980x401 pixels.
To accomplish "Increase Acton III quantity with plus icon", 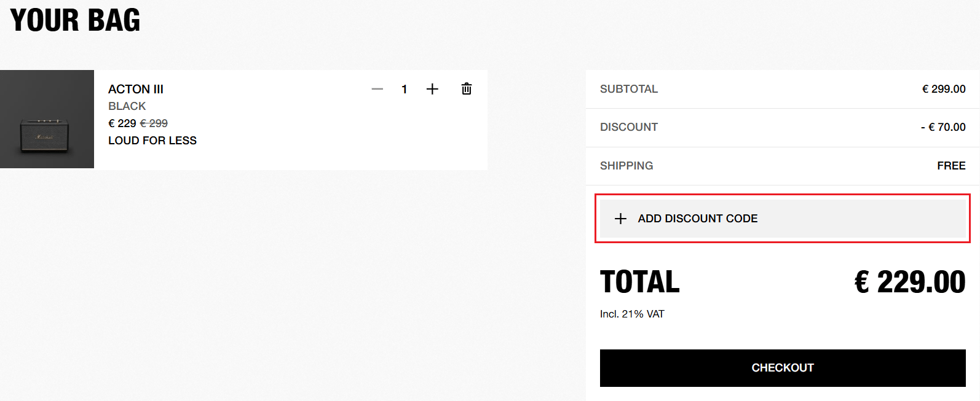I will pos(432,89).
